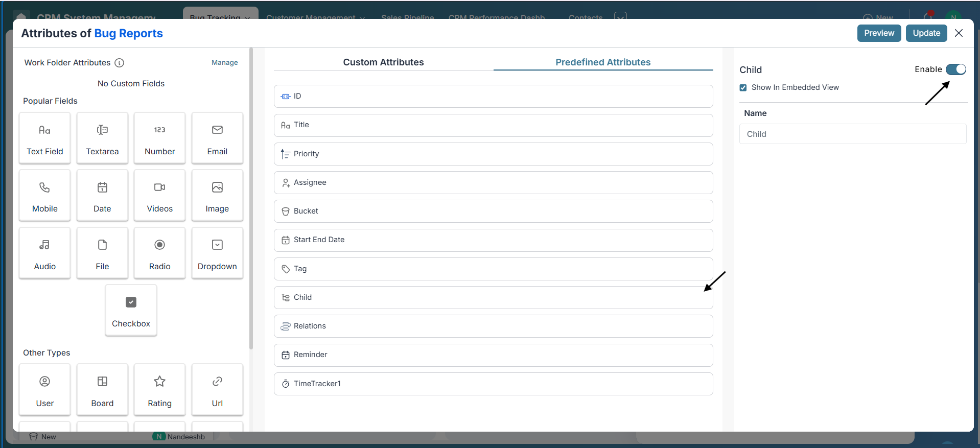Open the Bug Tracking tab
This screenshot has width=980, height=448.
tap(220, 15)
